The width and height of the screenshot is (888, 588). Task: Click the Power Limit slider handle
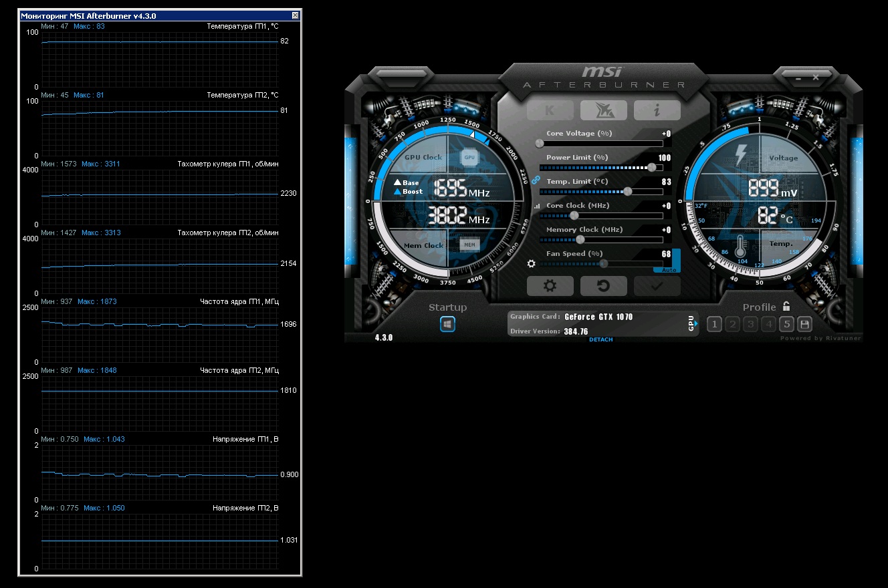[x=651, y=167]
